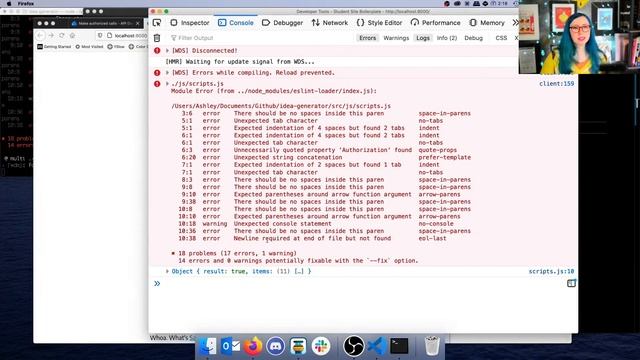Image resolution: width=640 pixels, height=360 pixels.
Task: Open Slack from the Dock
Action: point(321,346)
